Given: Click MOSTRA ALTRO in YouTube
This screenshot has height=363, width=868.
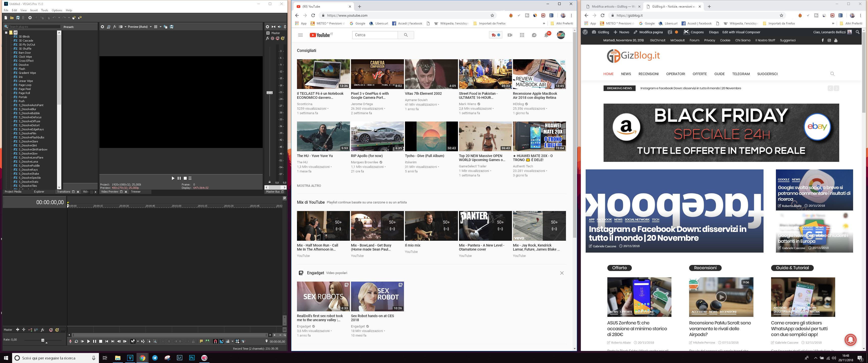Looking at the screenshot, I should click(x=309, y=186).
